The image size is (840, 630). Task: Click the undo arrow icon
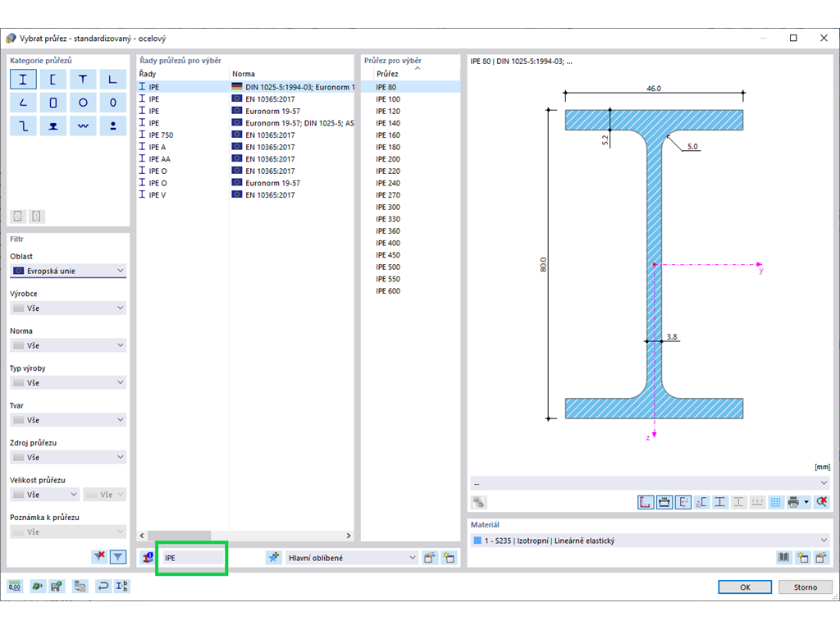103,586
